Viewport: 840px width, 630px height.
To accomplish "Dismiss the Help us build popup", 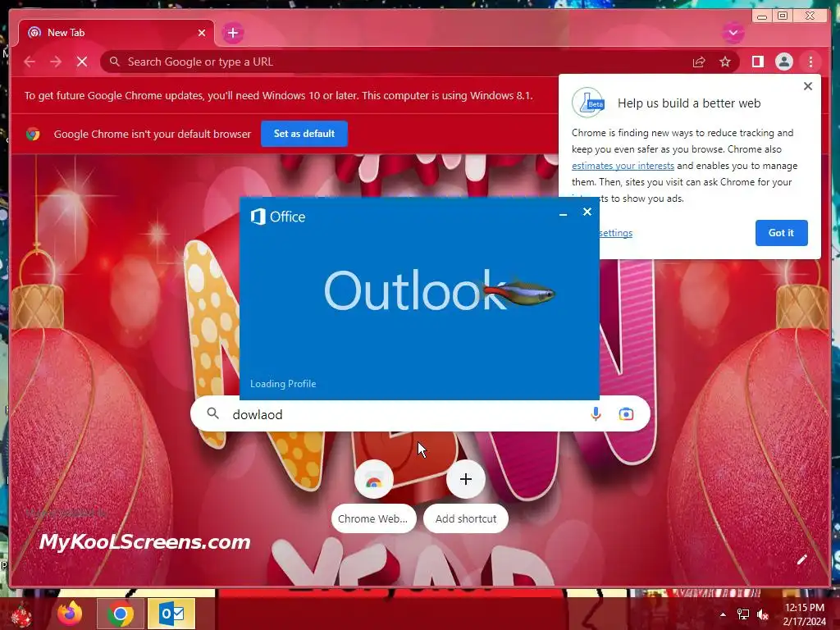I will 808,86.
